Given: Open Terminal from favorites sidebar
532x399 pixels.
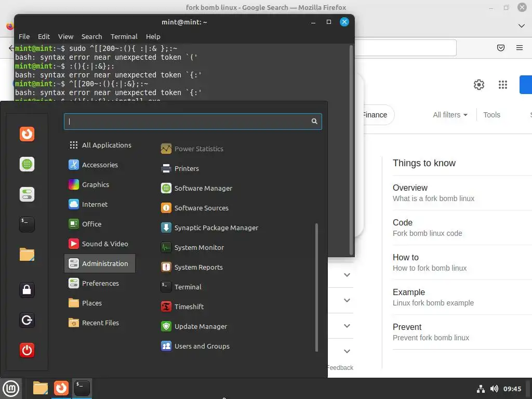Looking at the screenshot, I should pyautogui.click(x=27, y=224).
